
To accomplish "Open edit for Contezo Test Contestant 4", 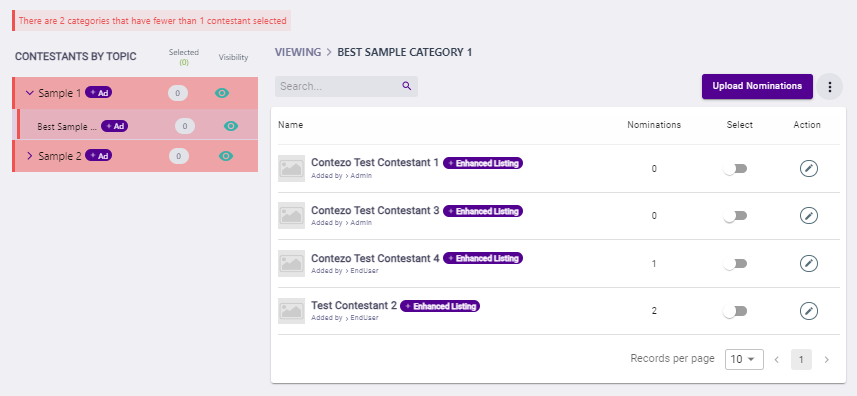I will pos(808,264).
